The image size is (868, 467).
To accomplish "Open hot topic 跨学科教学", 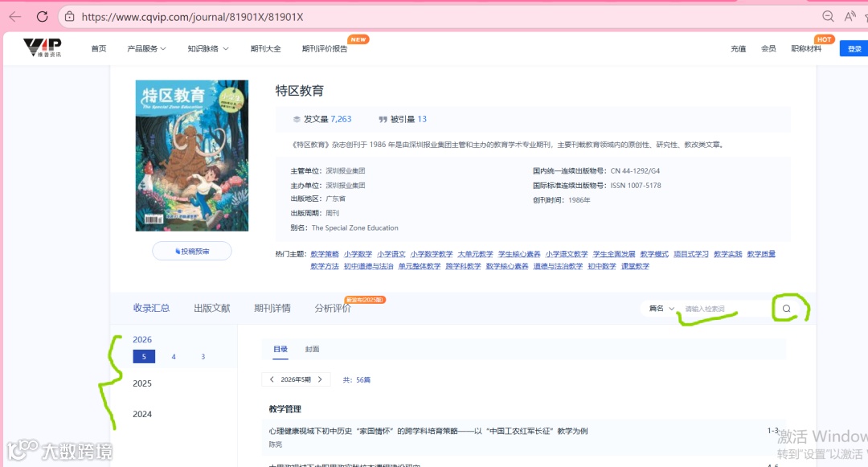I will [463, 266].
